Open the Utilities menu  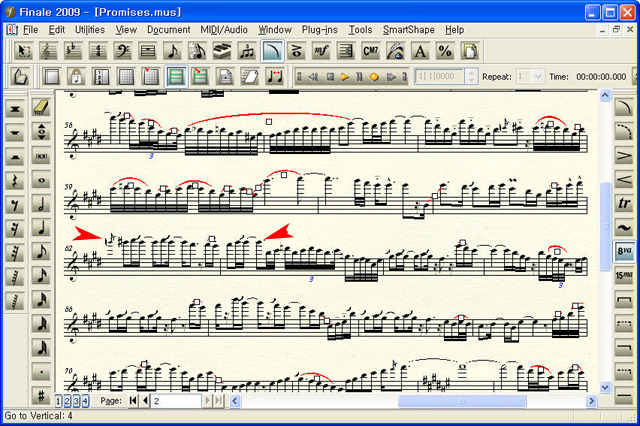tap(90, 30)
